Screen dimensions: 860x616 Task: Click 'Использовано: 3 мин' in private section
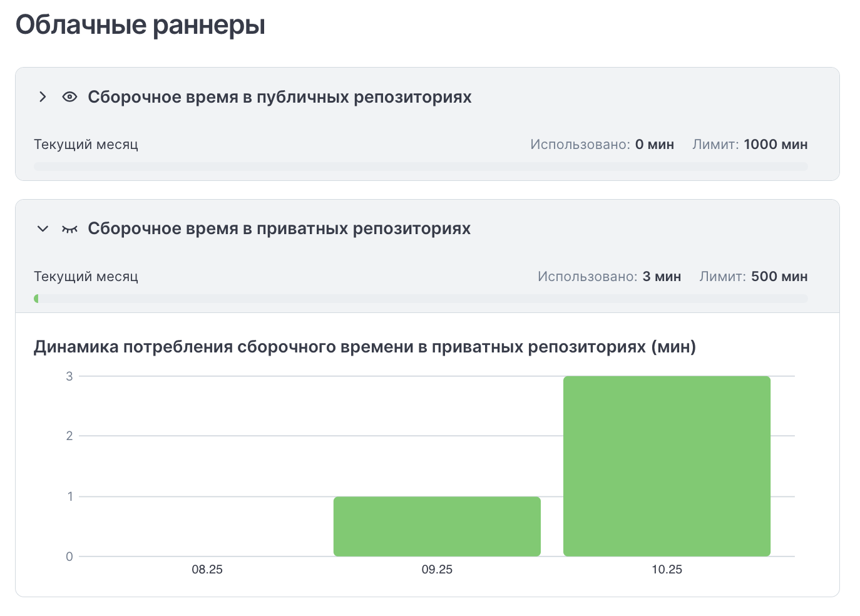coord(609,277)
